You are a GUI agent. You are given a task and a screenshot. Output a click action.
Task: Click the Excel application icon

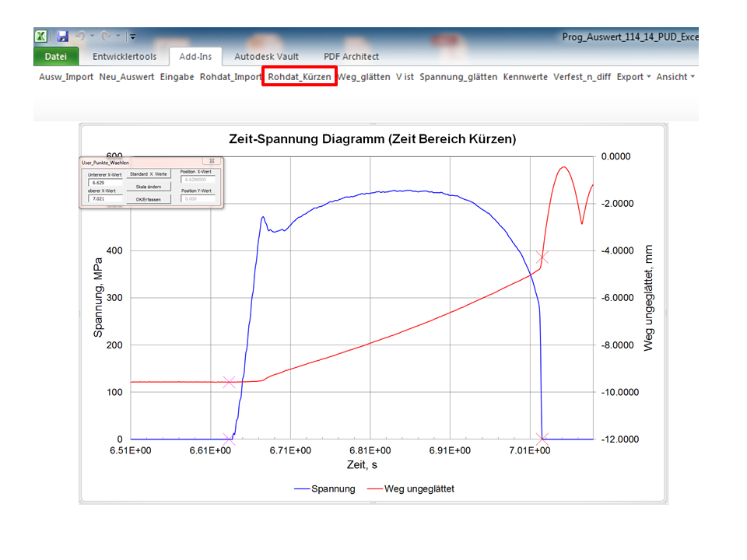(41, 37)
